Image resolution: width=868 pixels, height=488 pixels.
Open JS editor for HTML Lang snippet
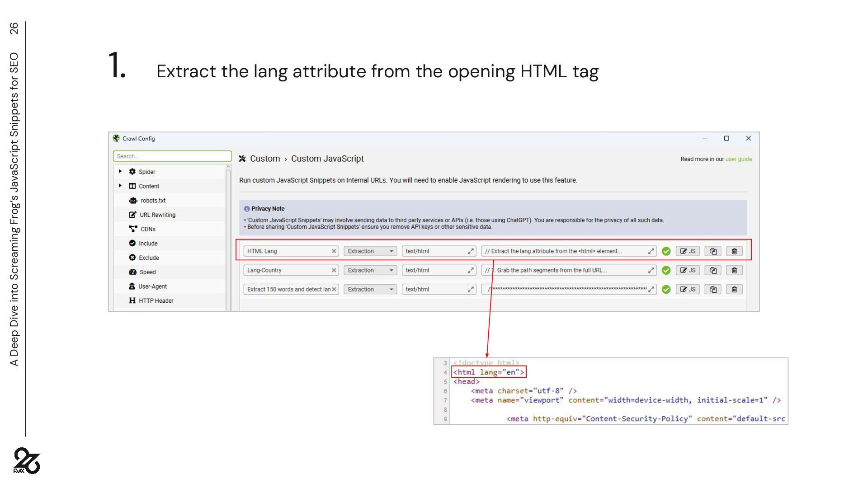688,251
